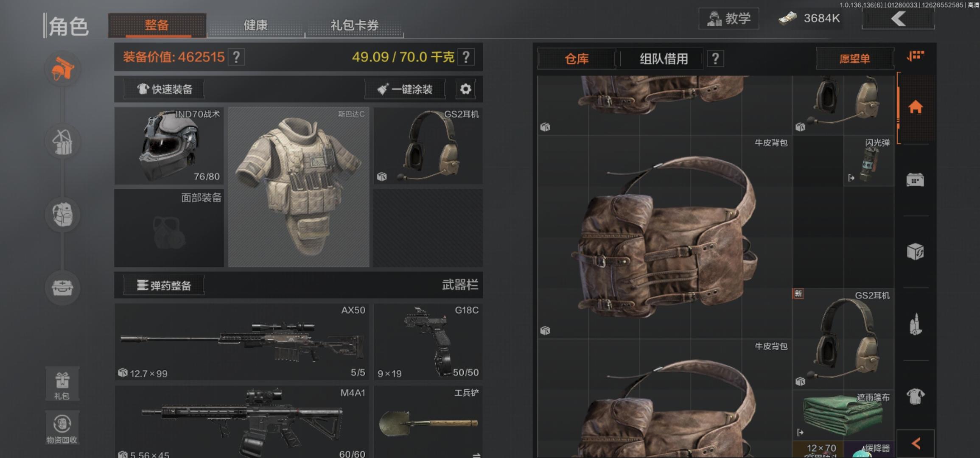Image resolution: width=980 pixels, height=458 pixels.
Task: Select the AX50 sniper rifle slot
Action: pyautogui.click(x=241, y=341)
